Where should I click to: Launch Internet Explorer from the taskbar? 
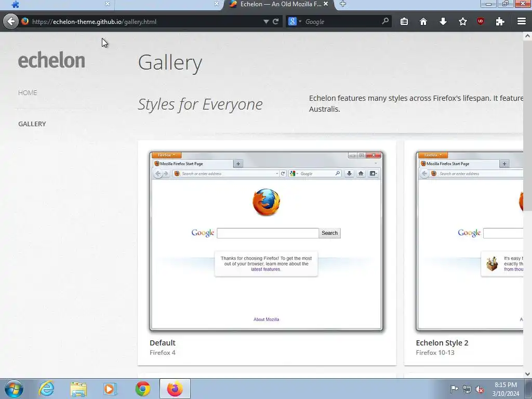point(46,389)
